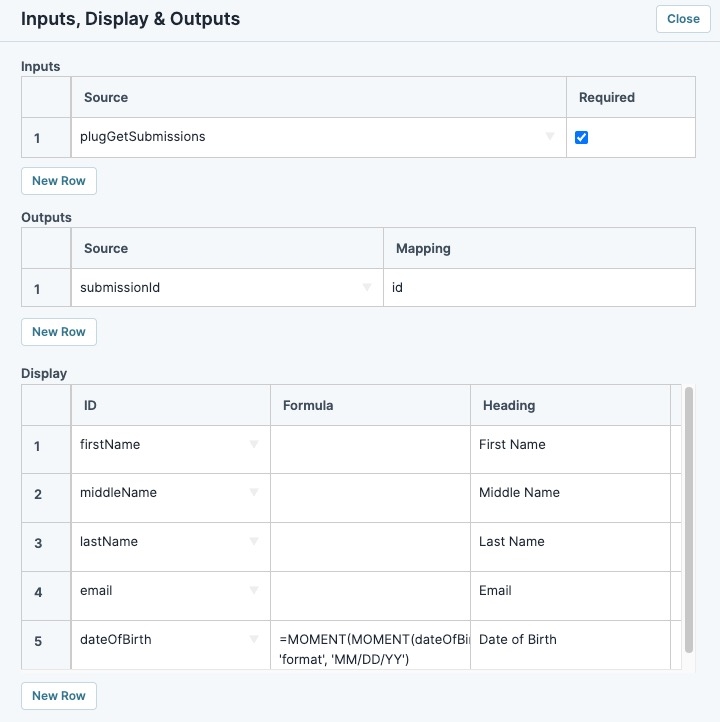Expand the email ID dropdown
Screen dimensions: 720x722
(254, 590)
